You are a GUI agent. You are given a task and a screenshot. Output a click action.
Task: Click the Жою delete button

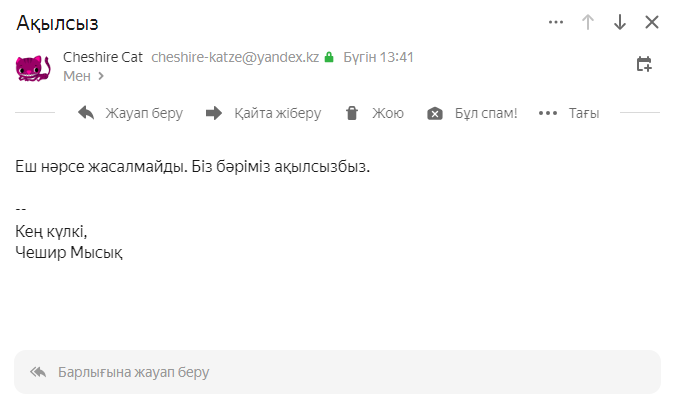[x=387, y=113]
